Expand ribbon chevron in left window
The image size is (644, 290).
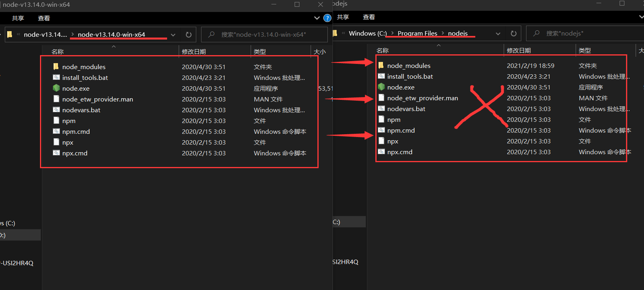(x=317, y=18)
